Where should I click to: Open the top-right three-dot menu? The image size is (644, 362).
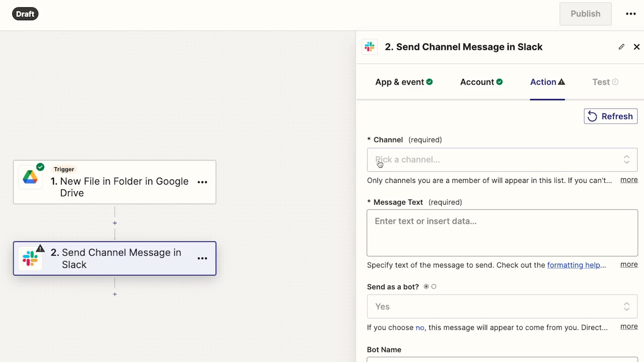coord(631,14)
